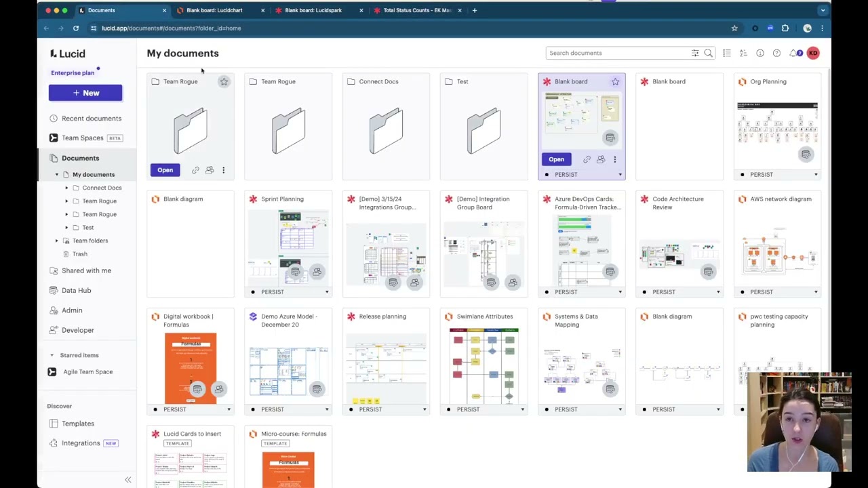868x488 pixels.
Task: Open Agile Team Space starred item
Action: pyautogui.click(x=87, y=372)
